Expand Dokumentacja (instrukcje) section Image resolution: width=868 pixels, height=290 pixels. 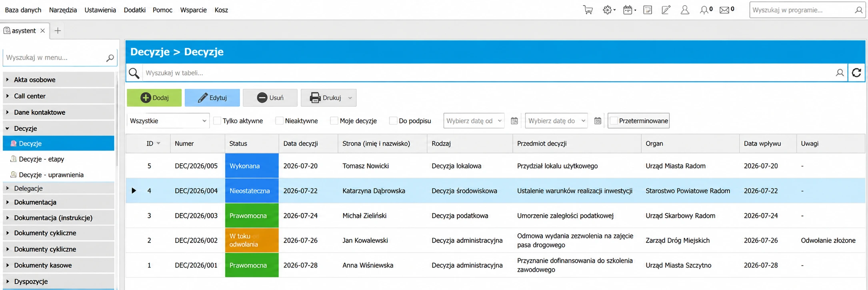tap(58, 218)
